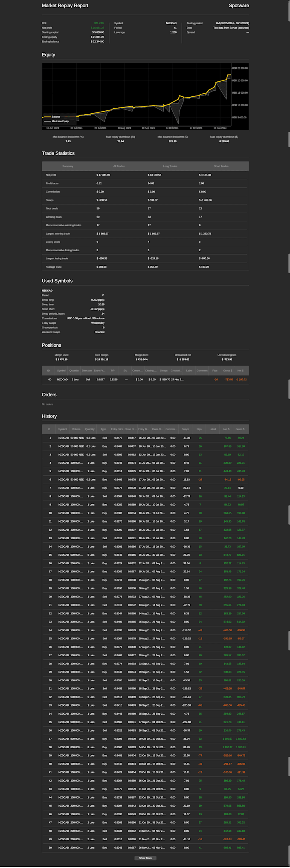Viewport: 290px width, 868px height.
Task: Click Leverage value 1:200
Action: tap(174, 32)
